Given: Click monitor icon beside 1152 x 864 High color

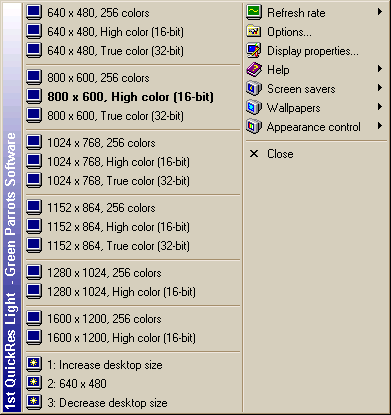Looking at the screenshot, I should click(34, 227).
